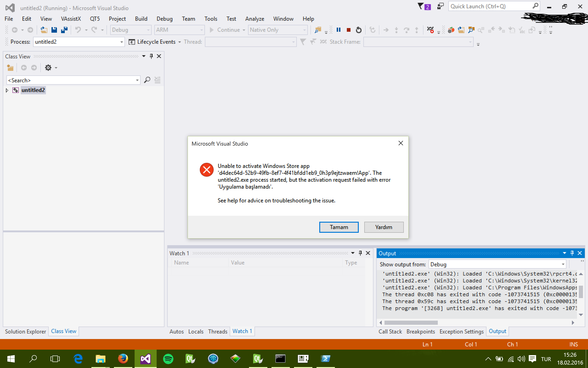Click the Lifecycle Events dropdown arrow

180,42
